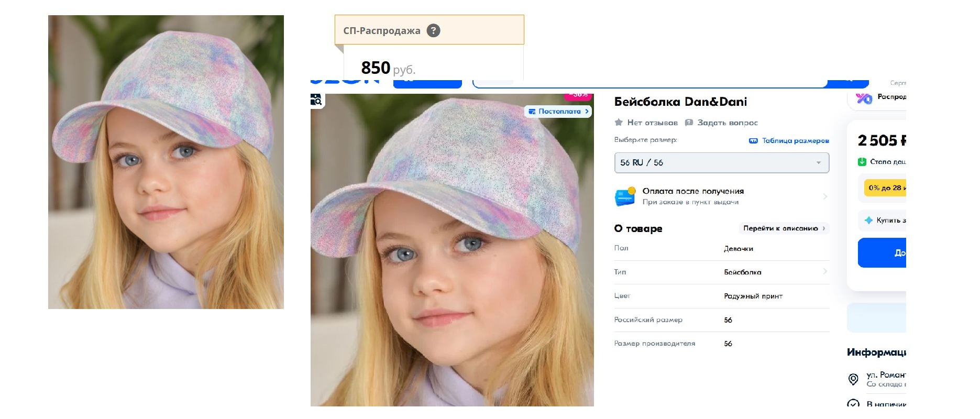Click the sparkle icon beside Купить
Screen dimensions: 980x419
[x=868, y=220]
